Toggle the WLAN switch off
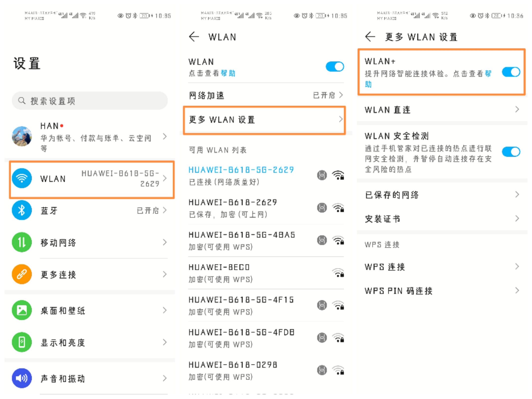 click(x=334, y=66)
